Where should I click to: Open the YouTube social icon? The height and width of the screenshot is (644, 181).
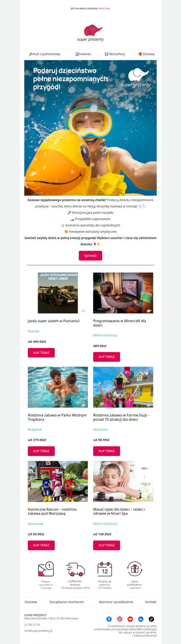pos(130,619)
